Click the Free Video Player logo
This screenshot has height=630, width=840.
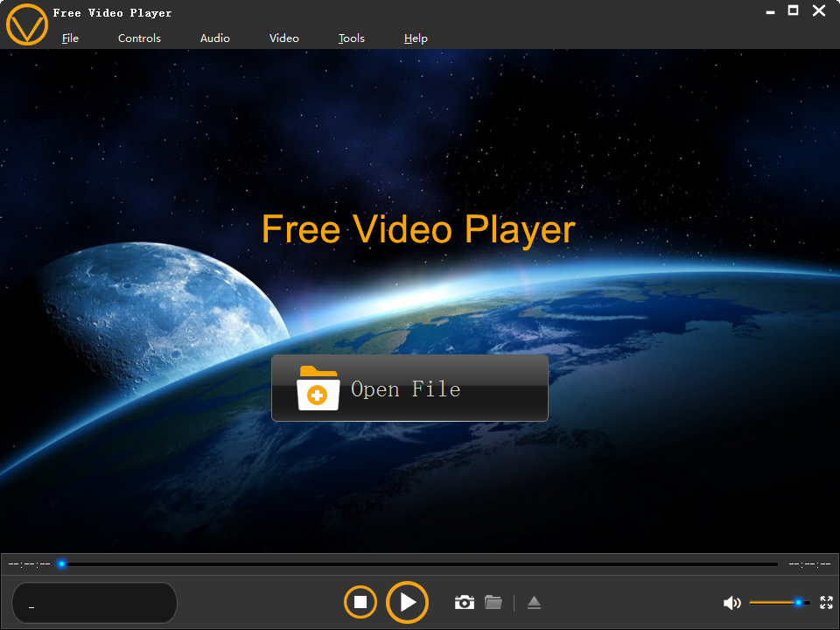tap(27, 25)
